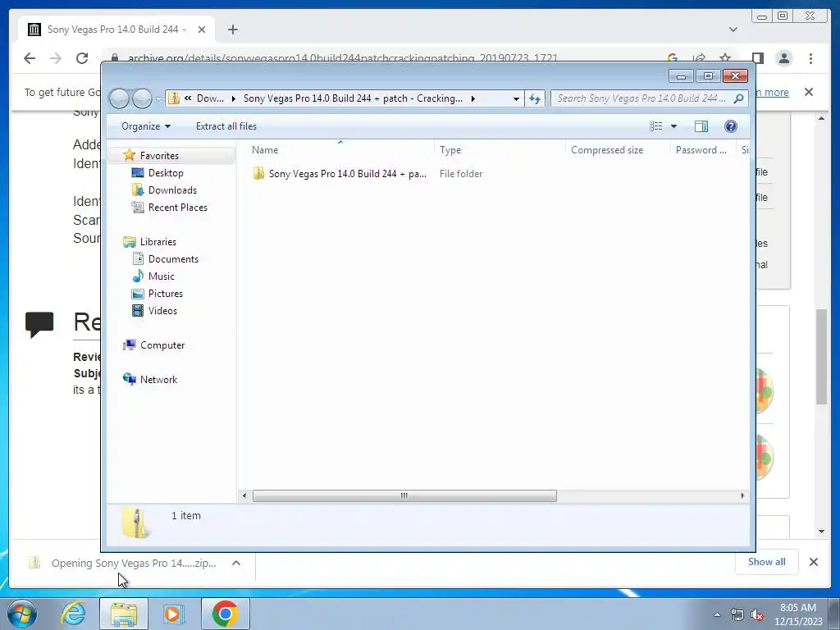
Task: Open Documents library
Action: (x=173, y=258)
